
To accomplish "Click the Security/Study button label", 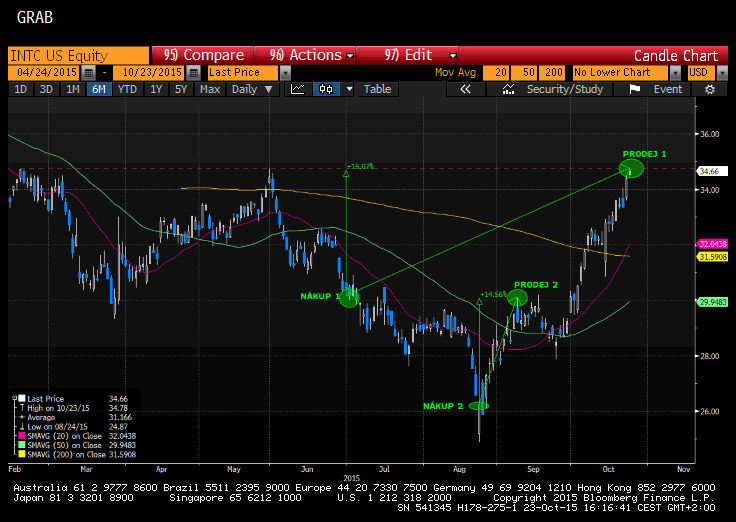I will point(565,89).
